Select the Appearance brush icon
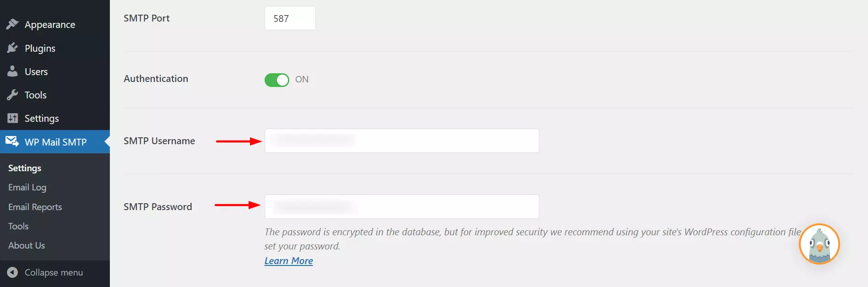The image size is (868, 287). pyautogui.click(x=12, y=24)
